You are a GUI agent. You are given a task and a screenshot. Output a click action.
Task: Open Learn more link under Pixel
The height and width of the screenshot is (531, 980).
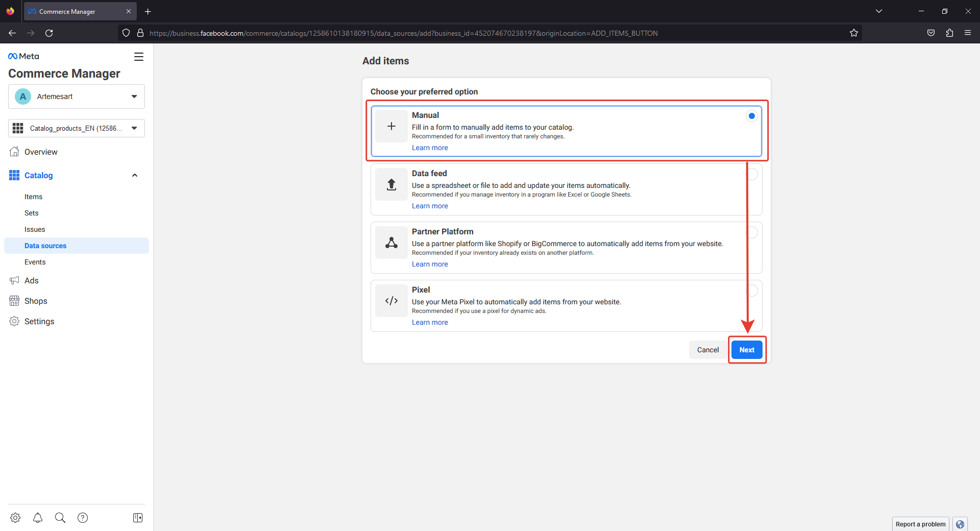point(430,322)
